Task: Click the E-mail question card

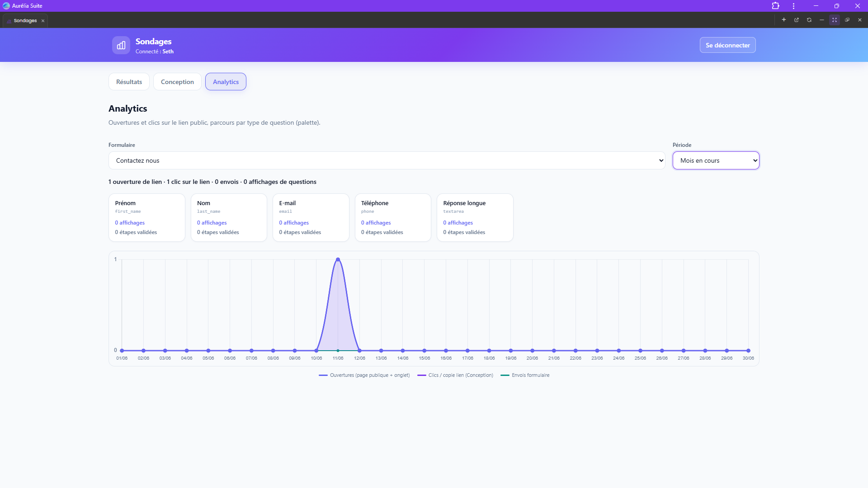Action: click(311, 217)
